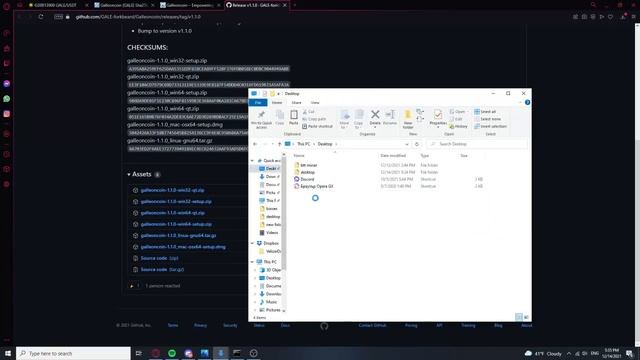
Task: Collapse the Dropbox tree node
Action: pos(252,243)
